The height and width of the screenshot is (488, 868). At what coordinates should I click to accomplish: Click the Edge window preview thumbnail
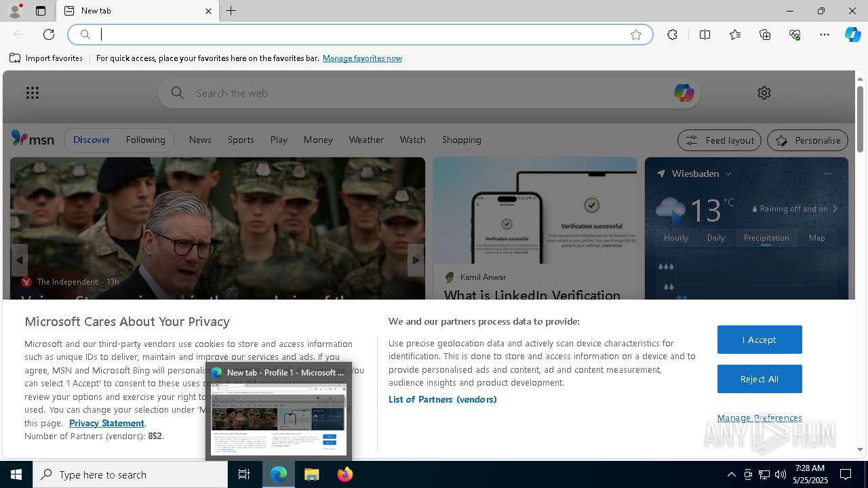click(x=279, y=419)
